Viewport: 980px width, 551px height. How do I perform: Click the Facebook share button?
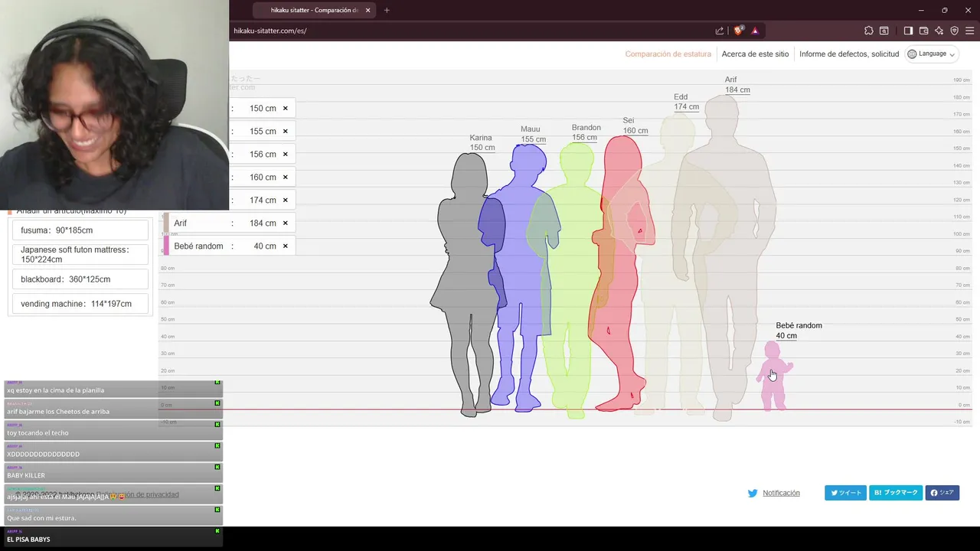click(x=942, y=493)
